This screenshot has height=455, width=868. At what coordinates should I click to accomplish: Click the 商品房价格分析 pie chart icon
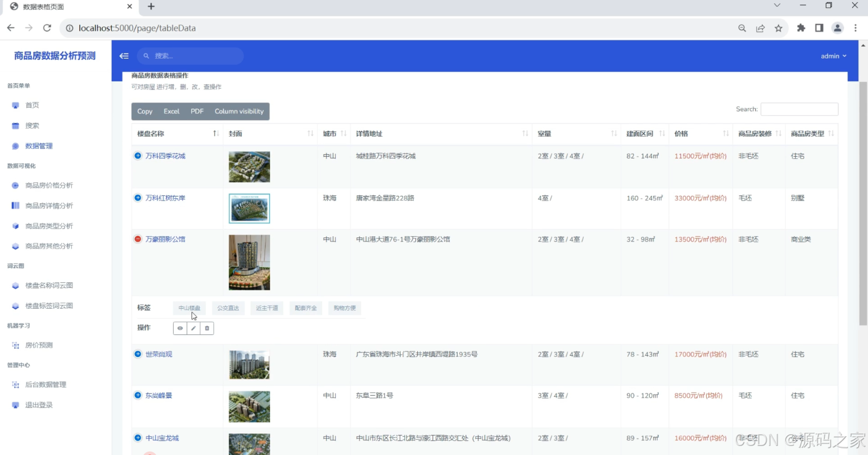click(15, 185)
